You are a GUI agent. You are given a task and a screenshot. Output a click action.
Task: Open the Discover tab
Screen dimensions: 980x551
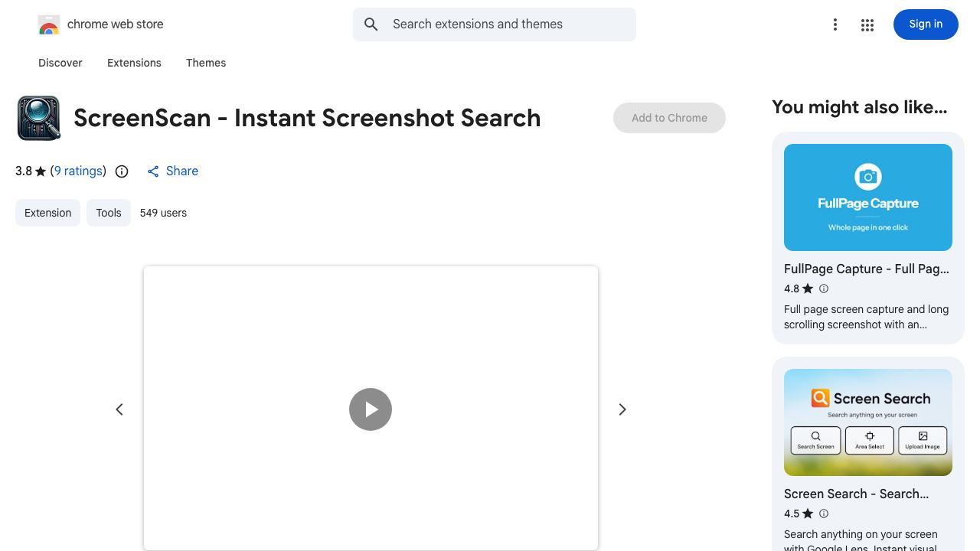click(x=60, y=63)
